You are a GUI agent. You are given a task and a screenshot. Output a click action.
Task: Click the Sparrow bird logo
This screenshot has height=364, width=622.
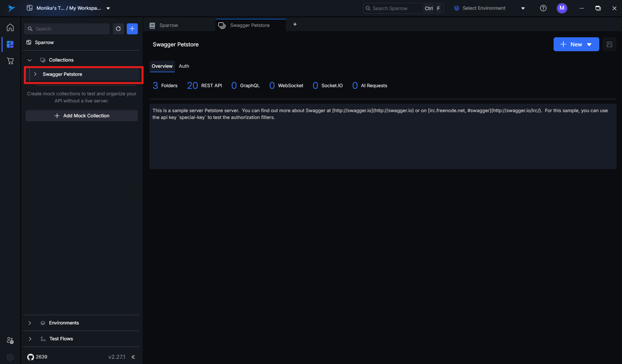(11, 8)
